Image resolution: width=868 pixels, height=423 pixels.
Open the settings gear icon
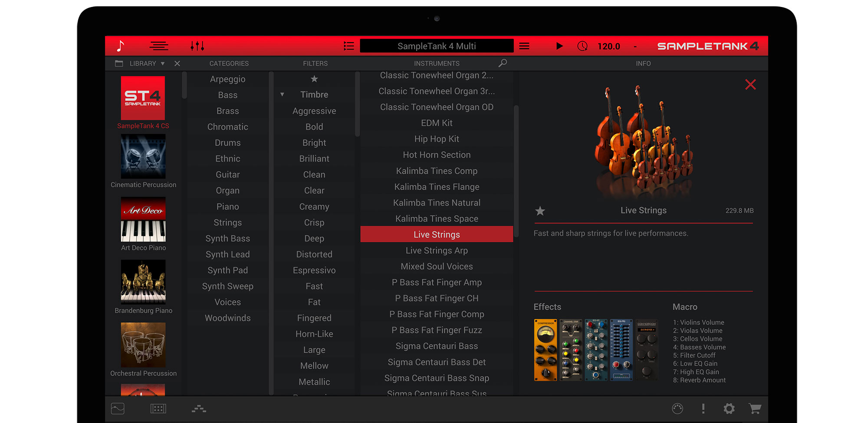click(x=729, y=409)
